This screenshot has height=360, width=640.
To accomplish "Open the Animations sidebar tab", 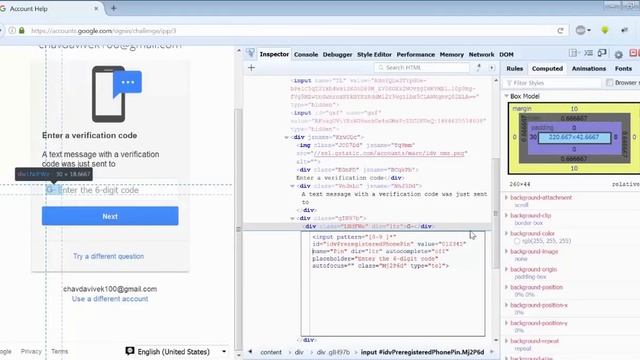I will [x=589, y=69].
